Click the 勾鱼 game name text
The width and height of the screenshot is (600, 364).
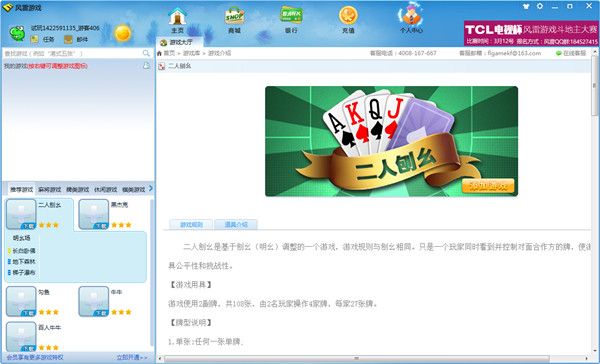(44, 292)
